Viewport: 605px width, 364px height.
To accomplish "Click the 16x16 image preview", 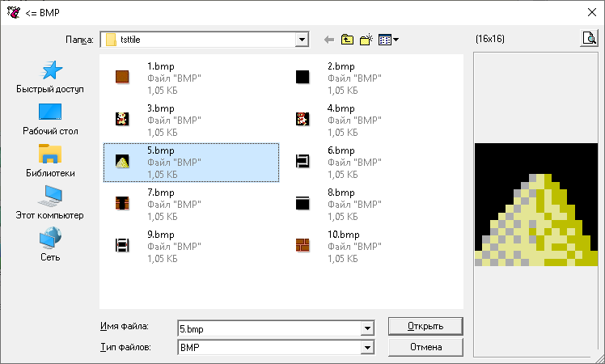I will pos(537,205).
